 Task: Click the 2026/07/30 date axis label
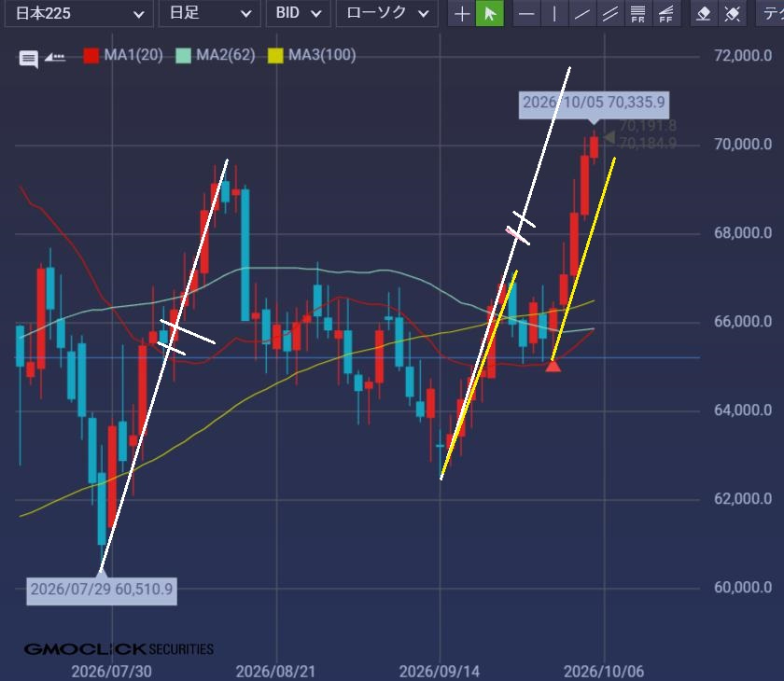pyautogui.click(x=111, y=672)
